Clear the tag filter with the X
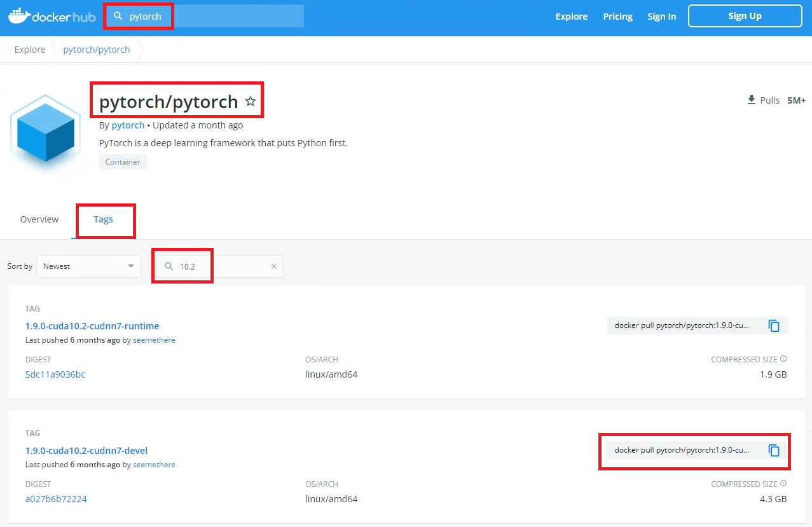 click(274, 266)
